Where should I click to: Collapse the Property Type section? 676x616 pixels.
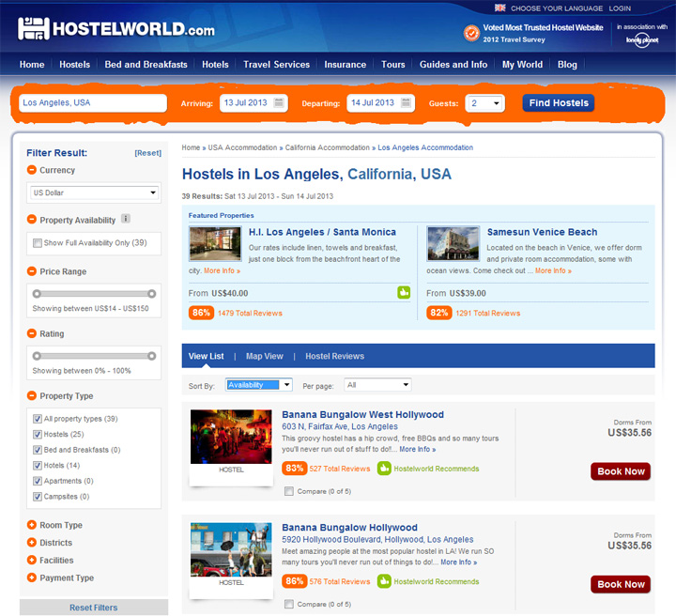(32, 395)
